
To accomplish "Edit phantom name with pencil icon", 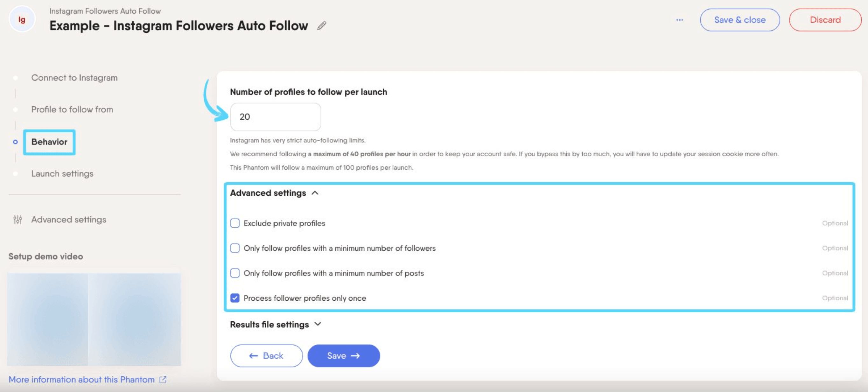I will click(x=321, y=26).
